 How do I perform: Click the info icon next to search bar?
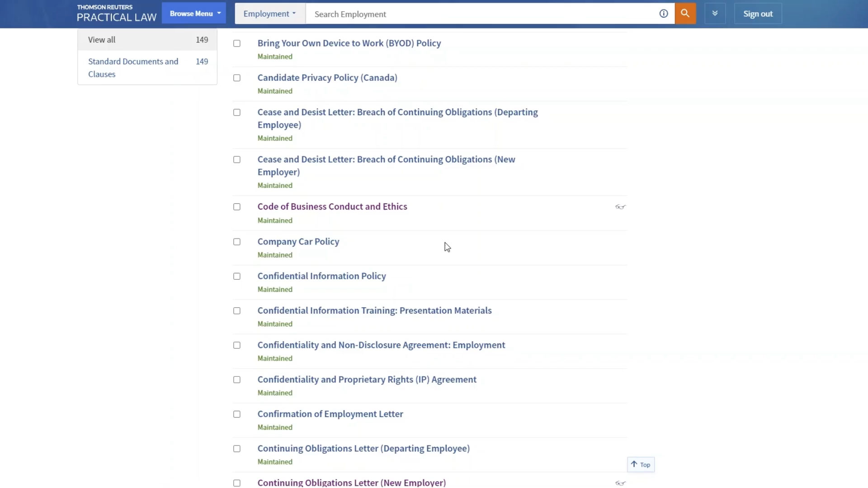[664, 14]
